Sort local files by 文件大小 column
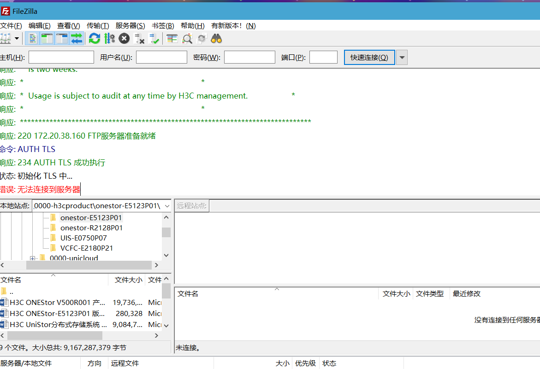 [128, 280]
